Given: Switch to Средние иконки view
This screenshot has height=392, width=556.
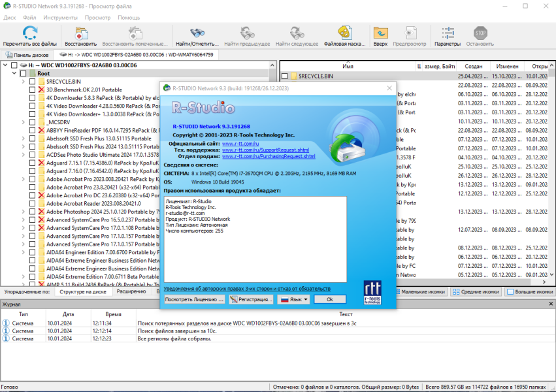Looking at the screenshot, I should (476, 291).
